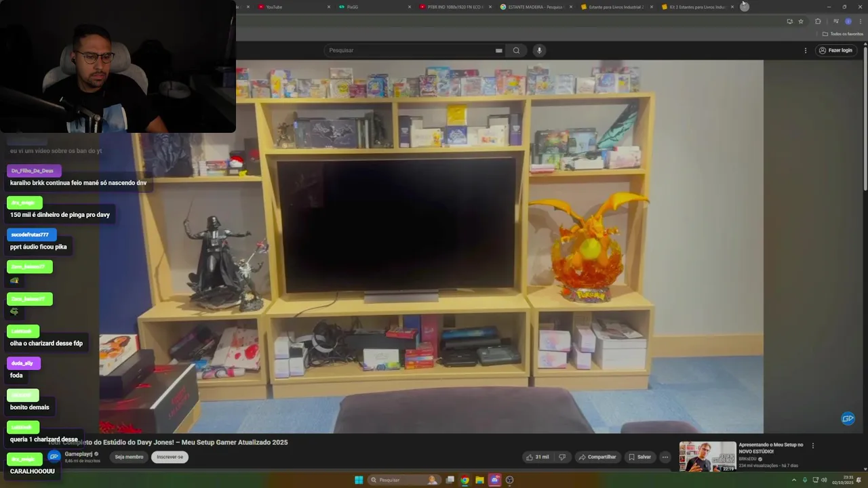This screenshot has height=488, width=868.
Task: Open YouTube settings three-dot menu
Action: [806, 50]
